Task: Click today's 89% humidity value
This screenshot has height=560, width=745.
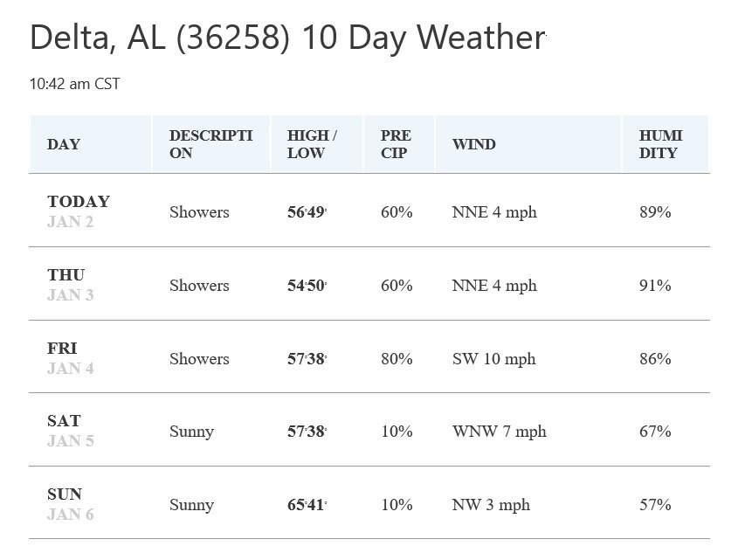Action: [x=655, y=211]
